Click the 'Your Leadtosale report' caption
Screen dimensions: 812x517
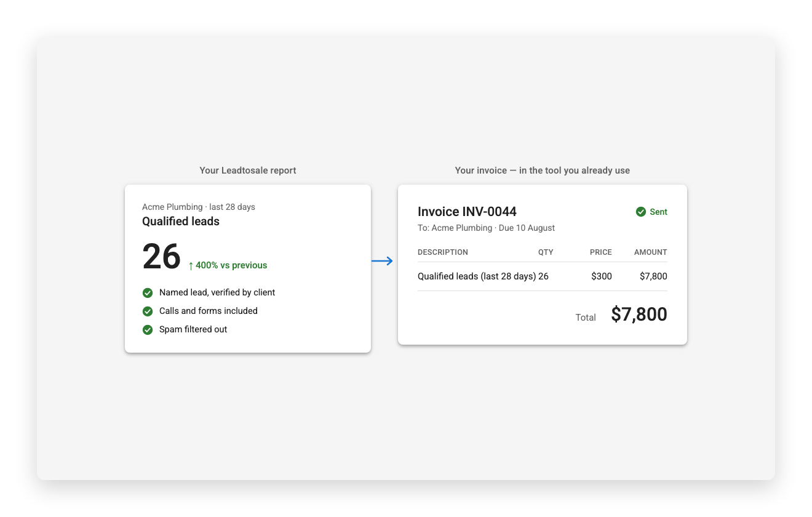point(248,170)
